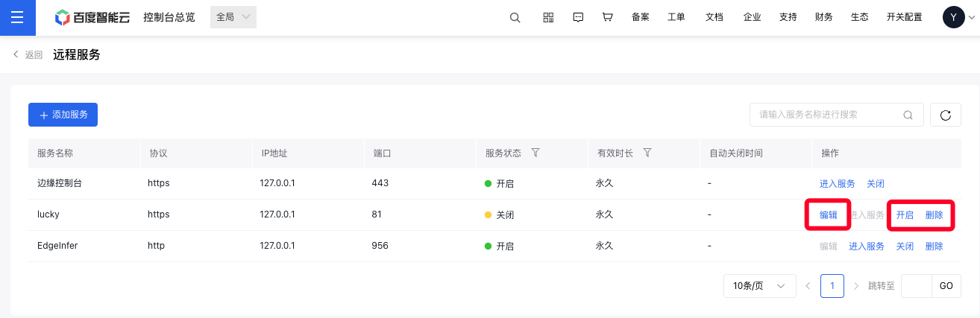Click 关闭 for the EdgeInfer service
This screenshot has height=318, width=980.
[x=905, y=247]
